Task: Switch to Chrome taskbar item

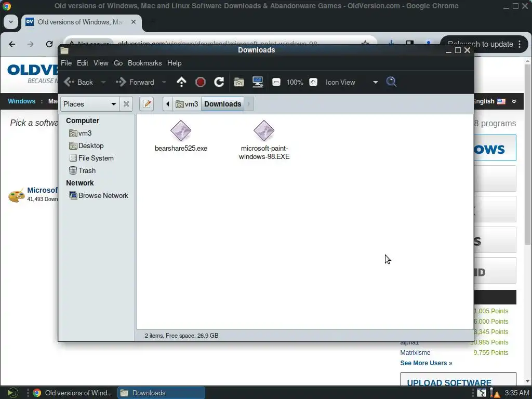Action: pyautogui.click(x=72, y=393)
